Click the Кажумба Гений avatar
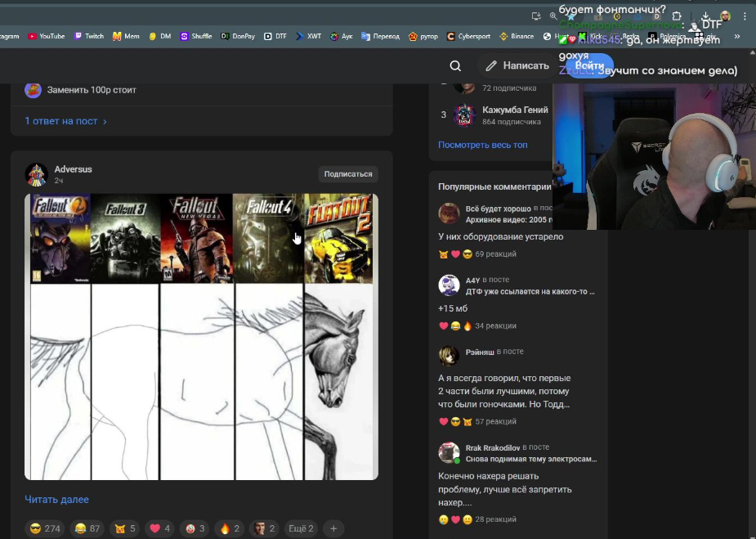This screenshot has height=539, width=756. click(x=464, y=115)
